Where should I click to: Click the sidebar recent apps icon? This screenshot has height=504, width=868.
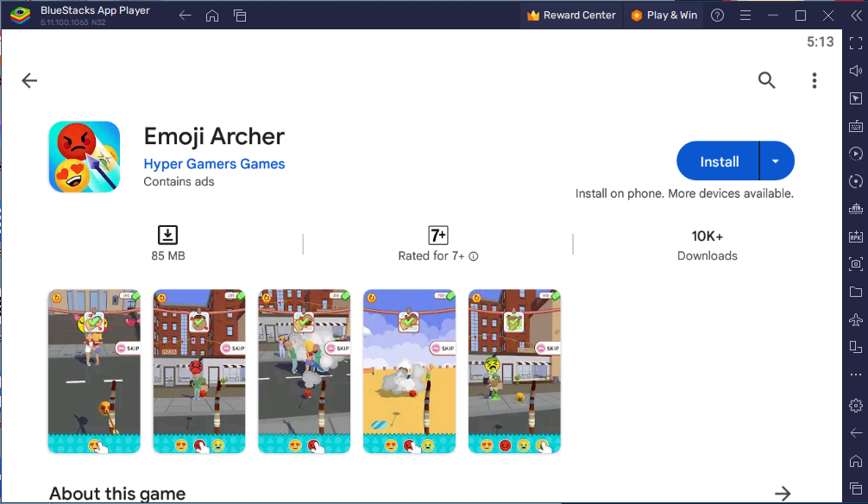[856, 488]
